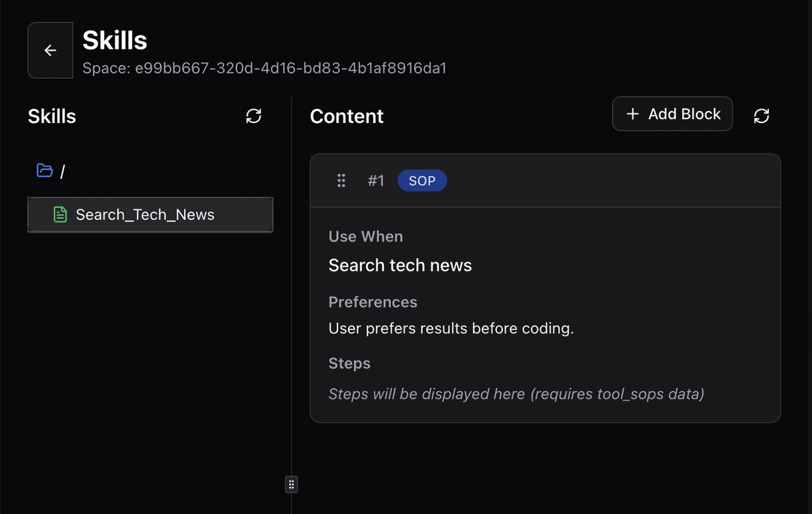This screenshot has height=514, width=812.
Task: Click the panel divider grip handle
Action: point(291,485)
